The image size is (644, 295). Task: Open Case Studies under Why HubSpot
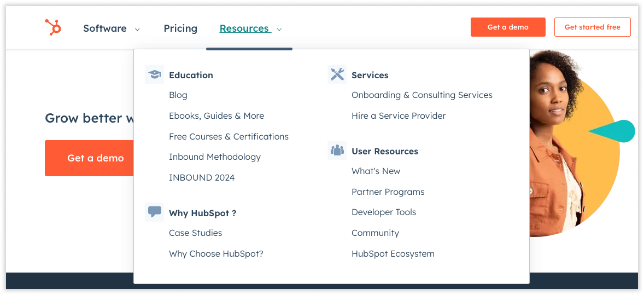196,233
